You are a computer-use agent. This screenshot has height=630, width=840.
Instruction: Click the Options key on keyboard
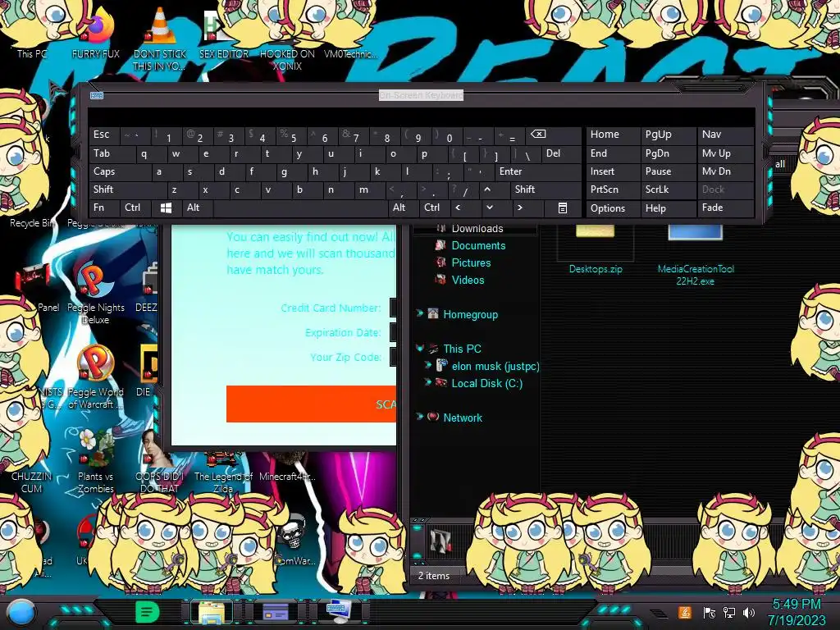coord(613,208)
